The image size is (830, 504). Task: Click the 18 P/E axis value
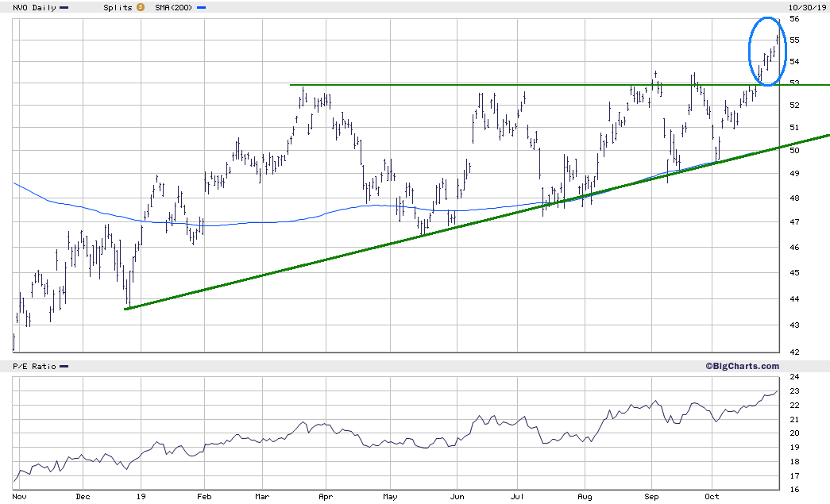pyautogui.click(x=794, y=462)
